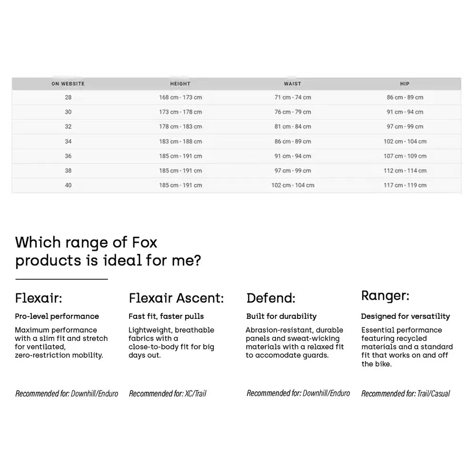476x476 pixels.
Task: Select the size 38 row
Action: [x=237, y=170]
